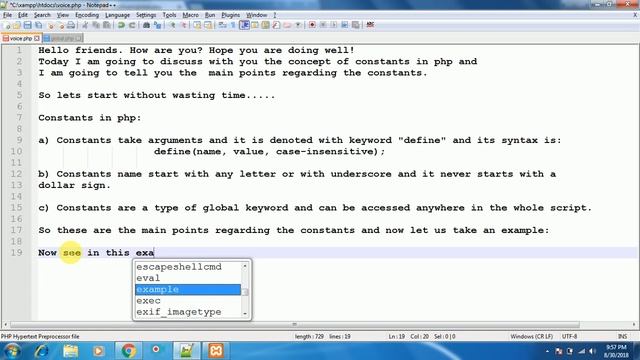Choose 'escapeshellcmd' from autocomplete list
This screenshot has height=360, width=640.
pos(188,267)
